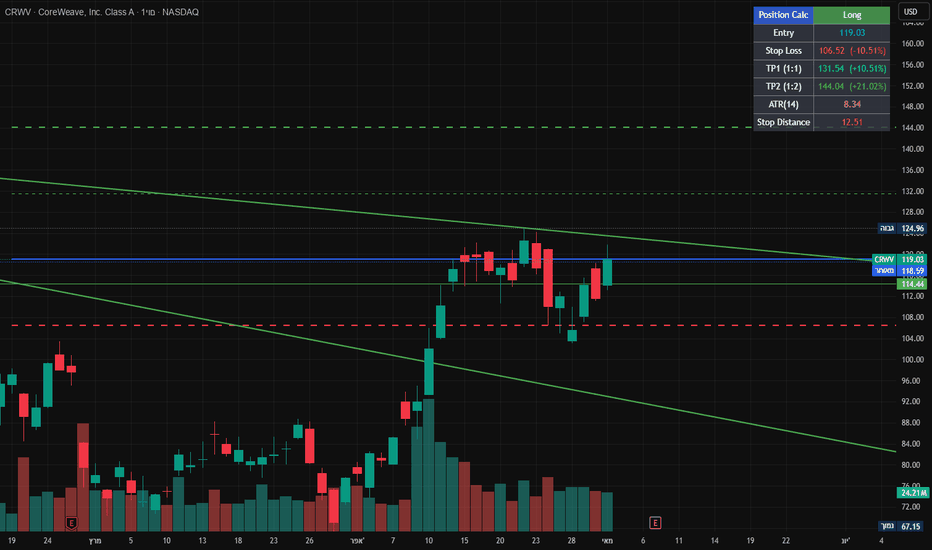Select the 72.00 price scale label
Viewport: 932px width, 550px height.
coord(912,507)
